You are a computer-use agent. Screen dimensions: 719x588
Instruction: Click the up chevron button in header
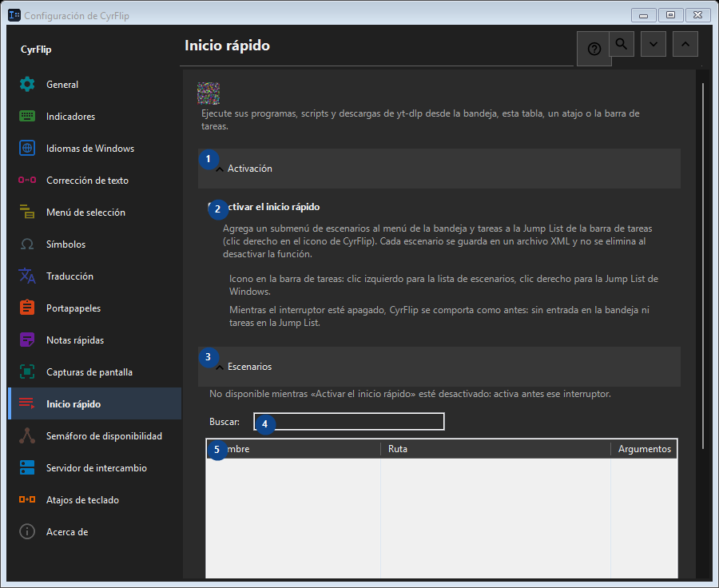pos(685,44)
